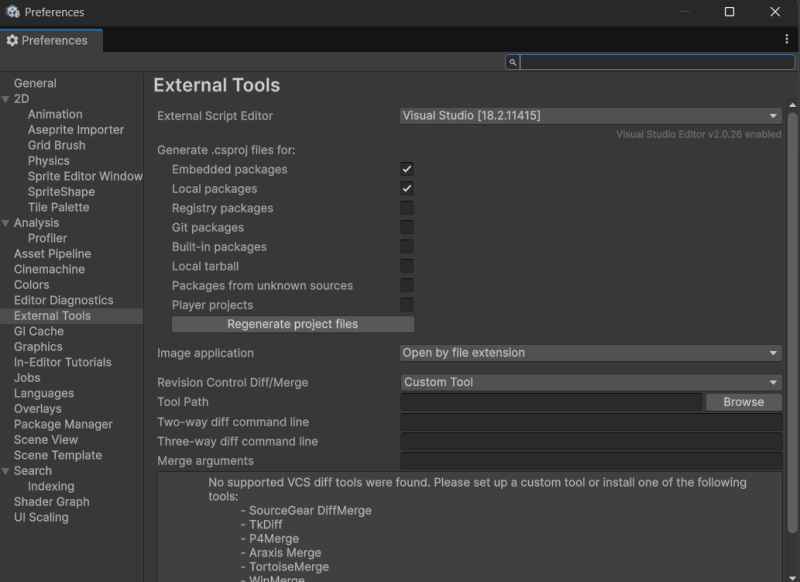Select External Tools in sidebar
This screenshot has height=582, width=800.
coord(71,316)
